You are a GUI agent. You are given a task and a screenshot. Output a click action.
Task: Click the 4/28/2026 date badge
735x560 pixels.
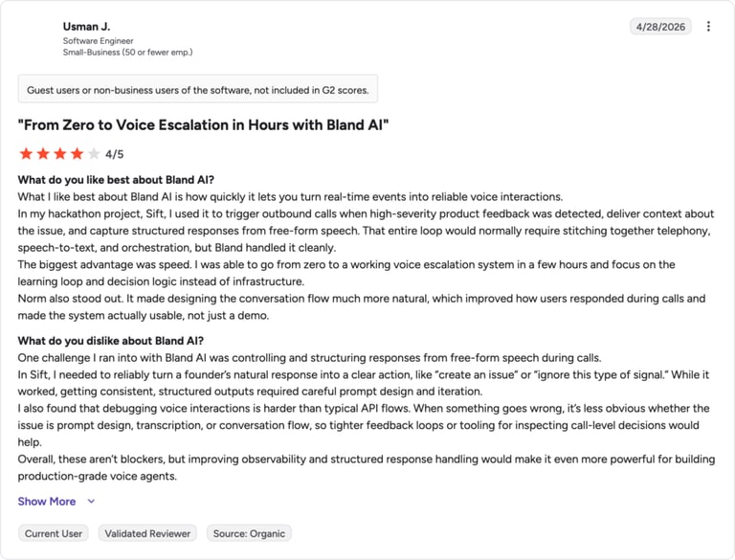pyautogui.click(x=660, y=27)
